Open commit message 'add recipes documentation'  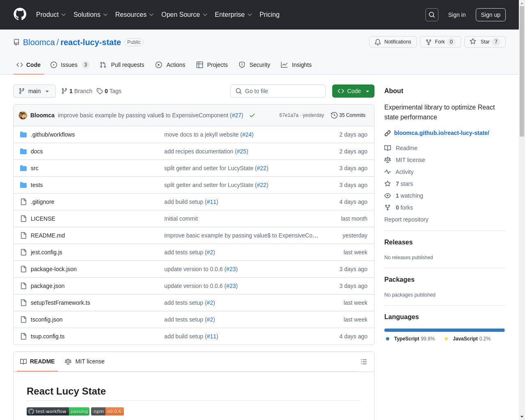(x=199, y=151)
